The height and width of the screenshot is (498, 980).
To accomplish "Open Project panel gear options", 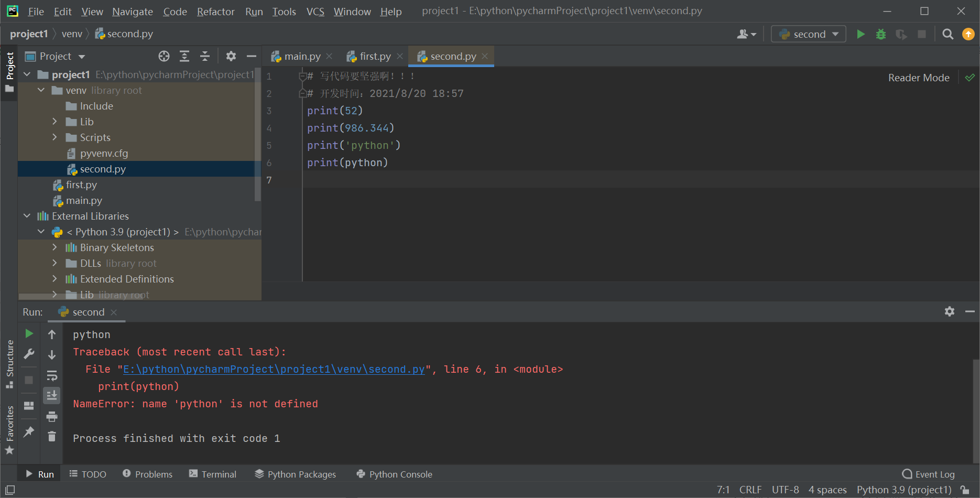I will (x=231, y=56).
